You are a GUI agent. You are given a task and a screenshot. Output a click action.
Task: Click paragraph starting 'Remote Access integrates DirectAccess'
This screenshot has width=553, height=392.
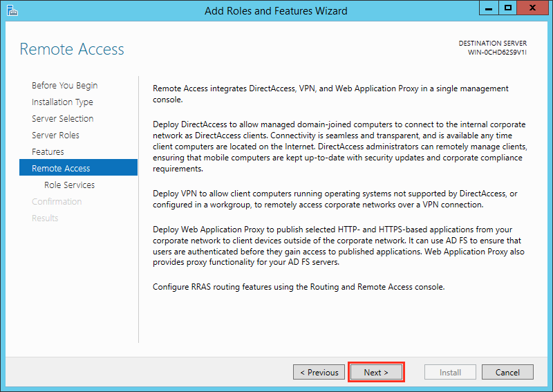330,94
